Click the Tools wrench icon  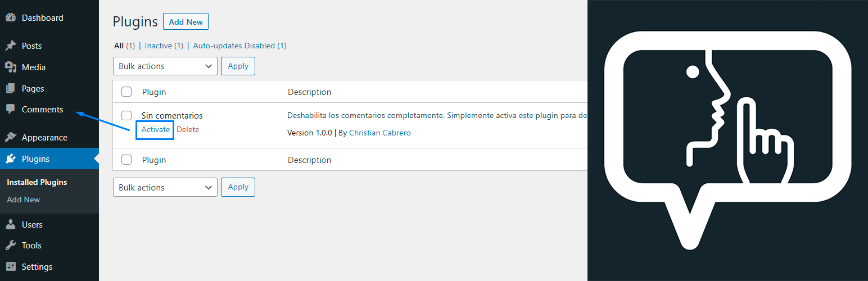click(x=10, y=246)
